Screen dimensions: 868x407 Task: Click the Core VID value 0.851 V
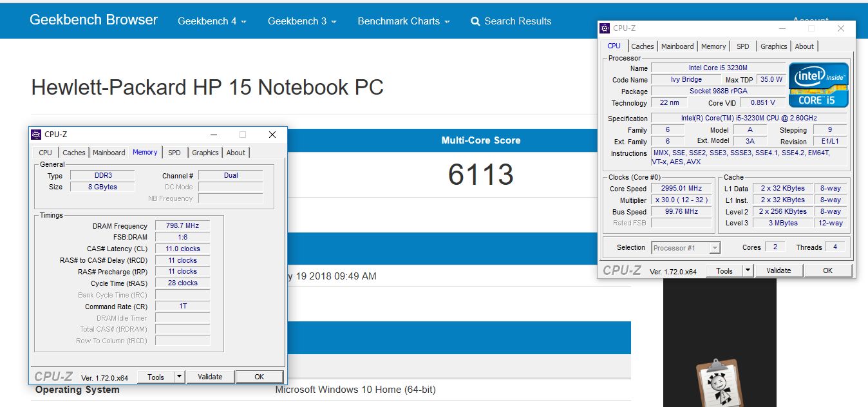pyautogui.click(x=762, y=102)
